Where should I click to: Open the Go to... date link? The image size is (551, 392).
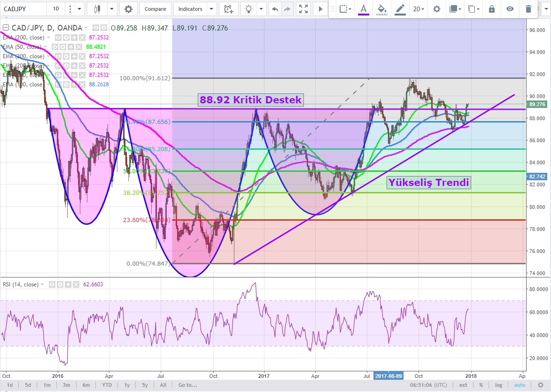pos(188,385)
